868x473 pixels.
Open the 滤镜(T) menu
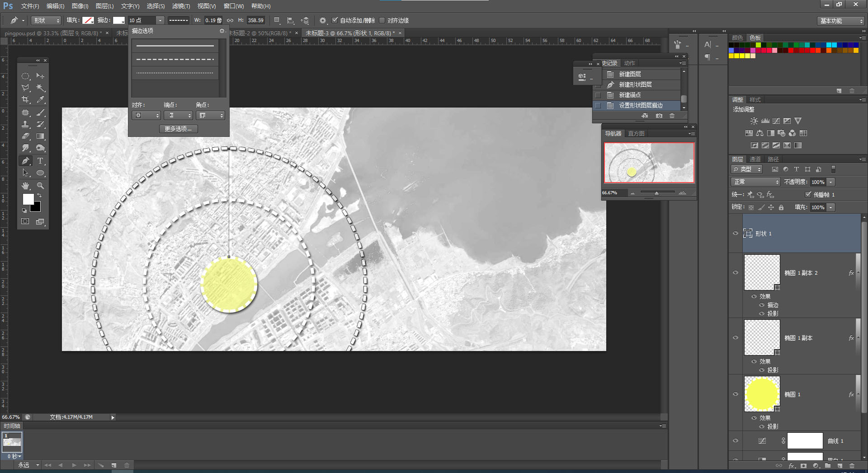tap(181, 6)
